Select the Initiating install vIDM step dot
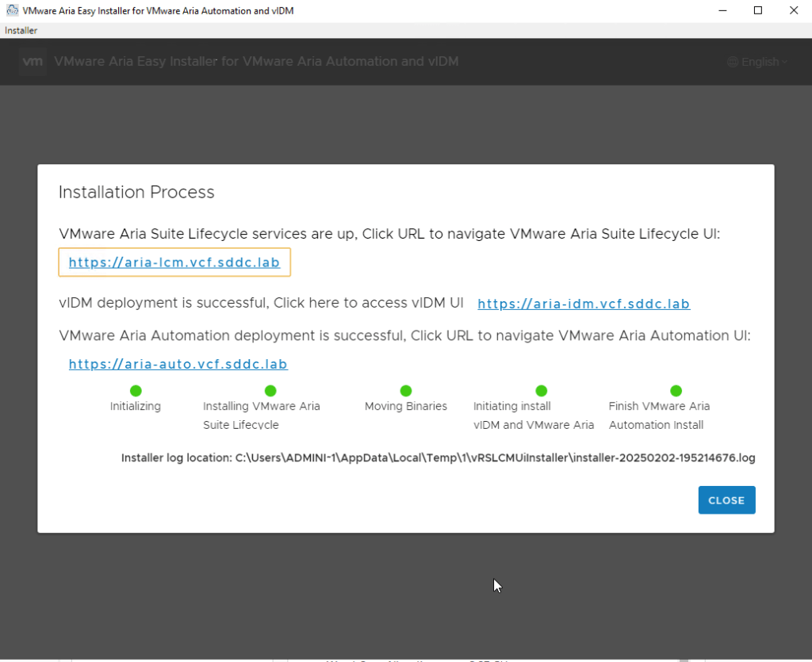The image size is (812, 662). pos(542,391)
